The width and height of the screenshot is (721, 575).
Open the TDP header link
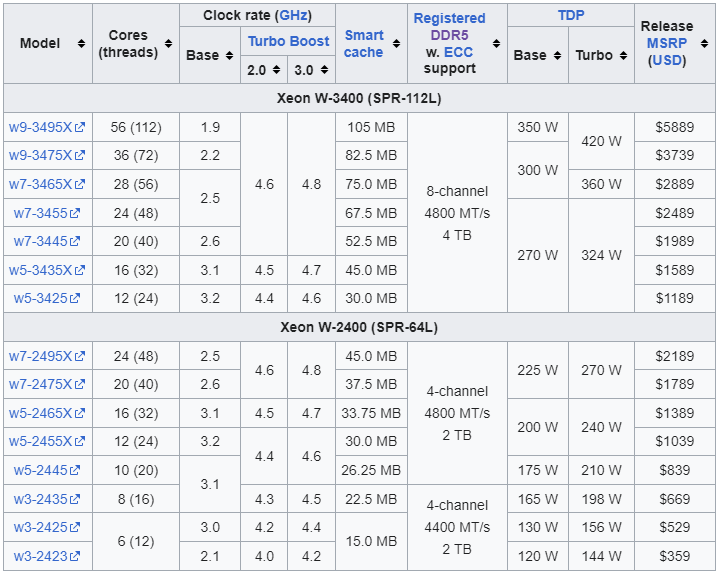click(571, 15)
